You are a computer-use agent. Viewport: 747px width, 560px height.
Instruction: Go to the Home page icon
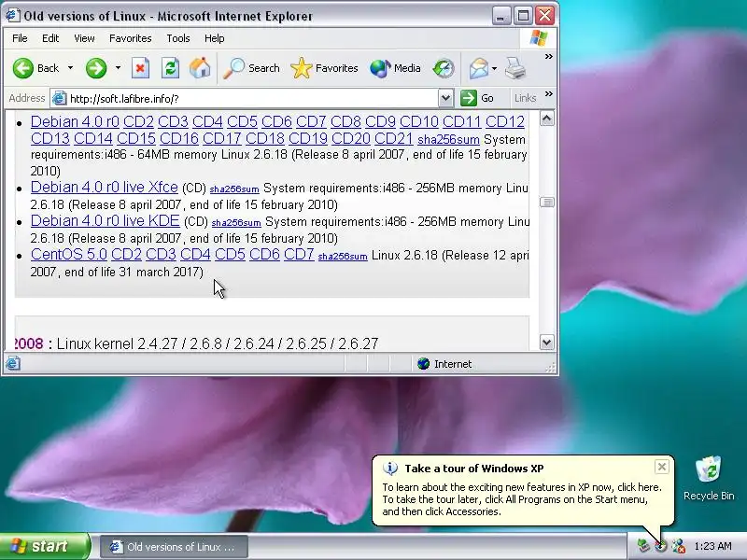pyautogui.click(x=200, y=68)
